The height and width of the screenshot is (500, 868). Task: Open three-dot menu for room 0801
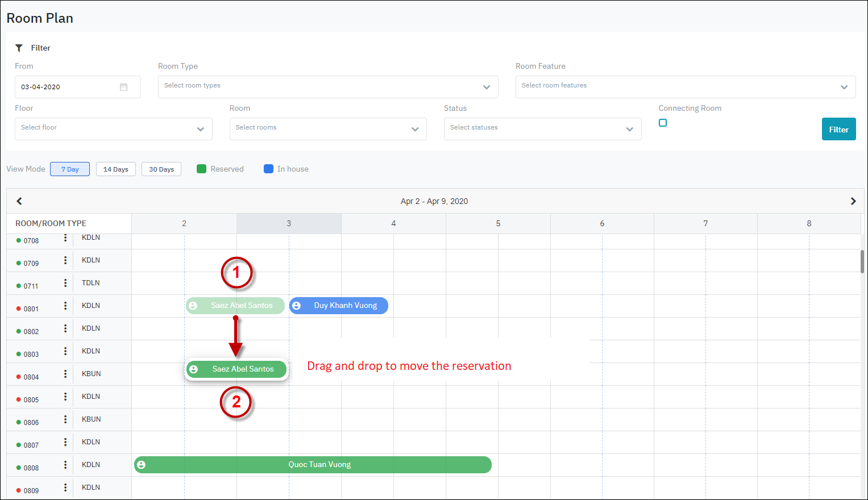65,306
